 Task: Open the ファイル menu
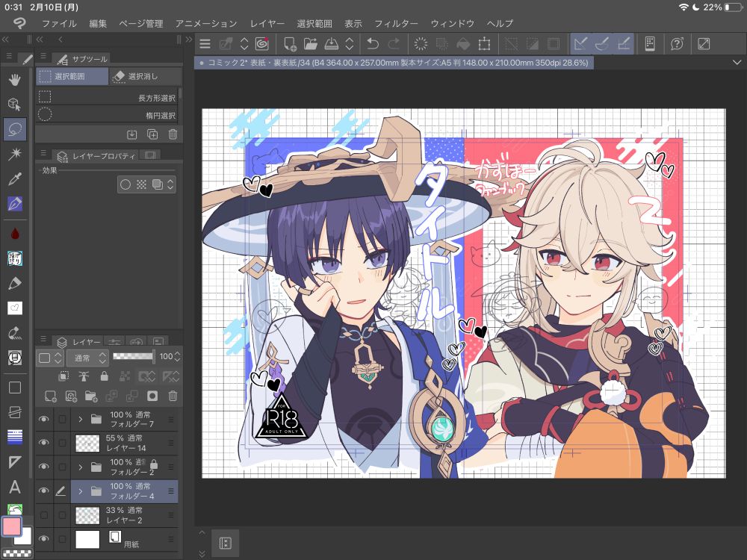click(x=59, y=23)
